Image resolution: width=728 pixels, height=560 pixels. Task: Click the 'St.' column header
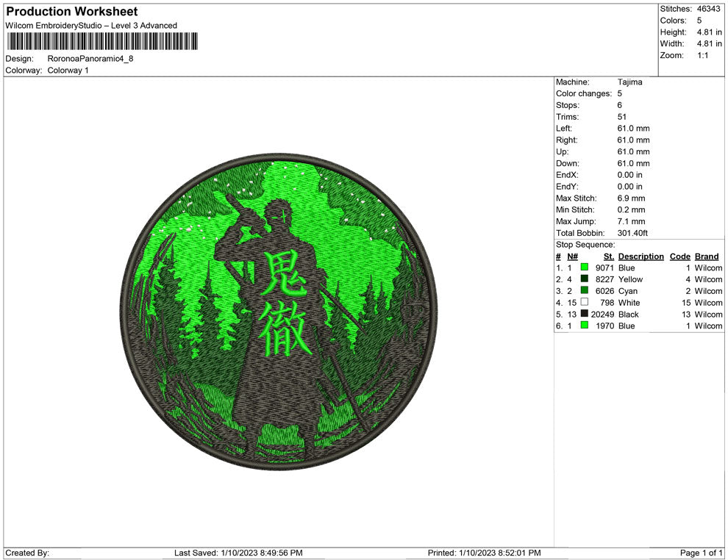click(x=609, y=256)
